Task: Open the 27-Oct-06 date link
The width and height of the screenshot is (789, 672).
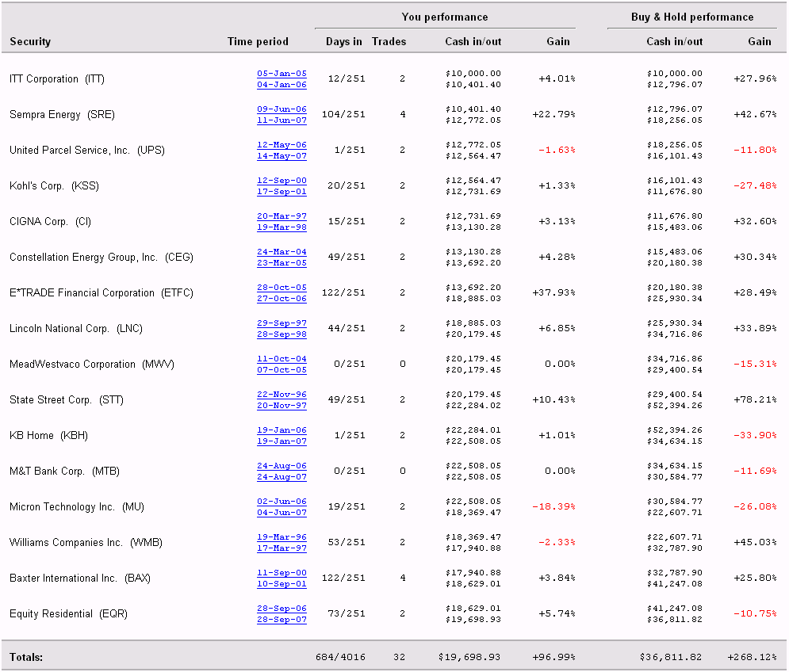Action: tap(282, 299)
